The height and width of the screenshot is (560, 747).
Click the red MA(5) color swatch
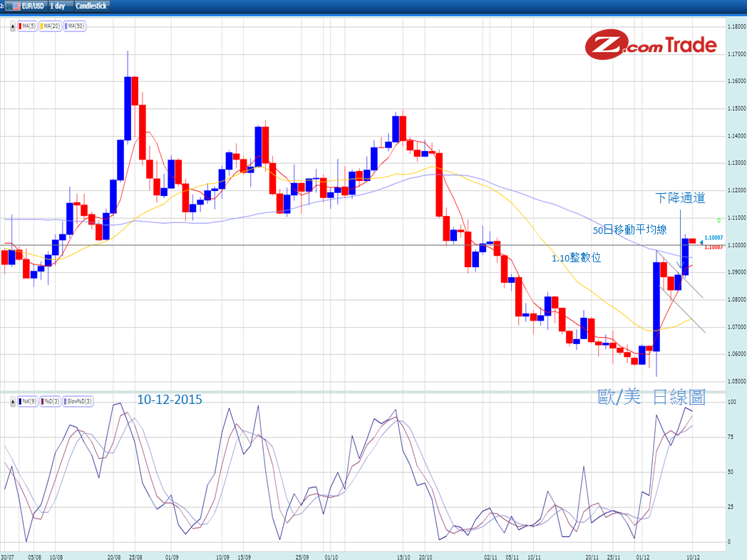[21, 26]
